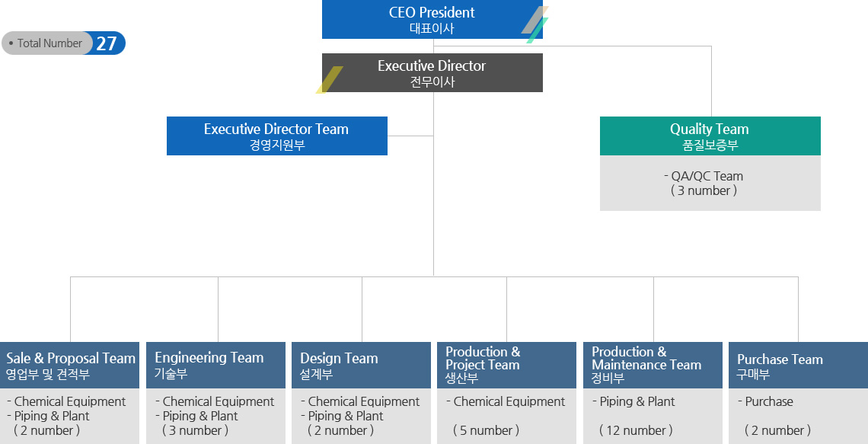Image resolution: width=868 pixels, height=444 pixels.
Task: Click the CEO President box
Action: point(431,20)
